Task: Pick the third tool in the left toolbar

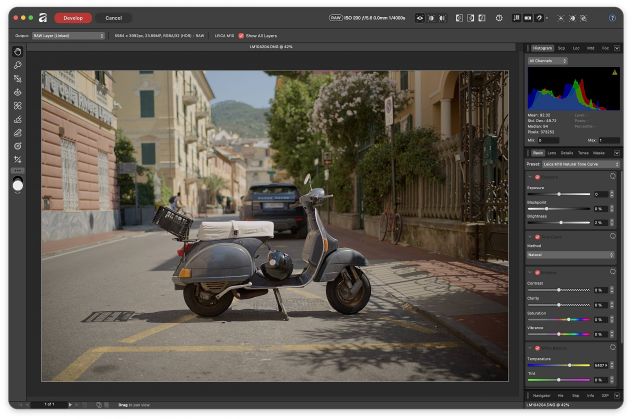Action: pos(17,79)
